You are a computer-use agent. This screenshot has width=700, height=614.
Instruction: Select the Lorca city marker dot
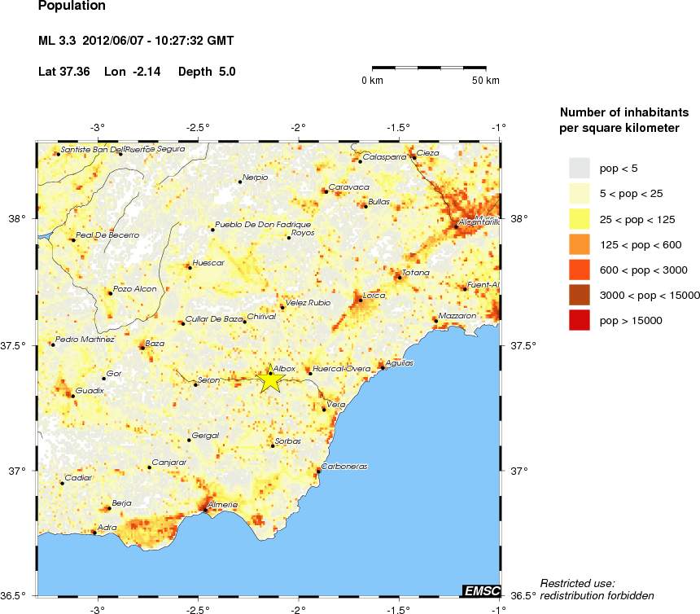[x=361, y=300]
